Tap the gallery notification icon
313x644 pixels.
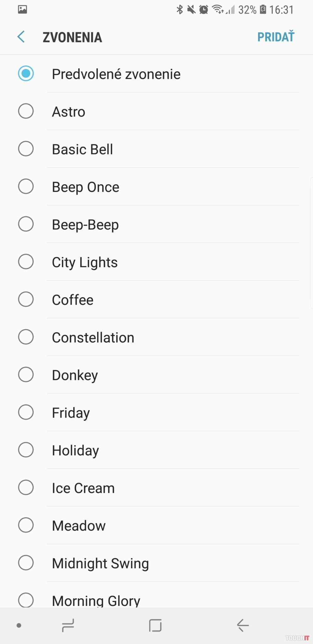22,9
